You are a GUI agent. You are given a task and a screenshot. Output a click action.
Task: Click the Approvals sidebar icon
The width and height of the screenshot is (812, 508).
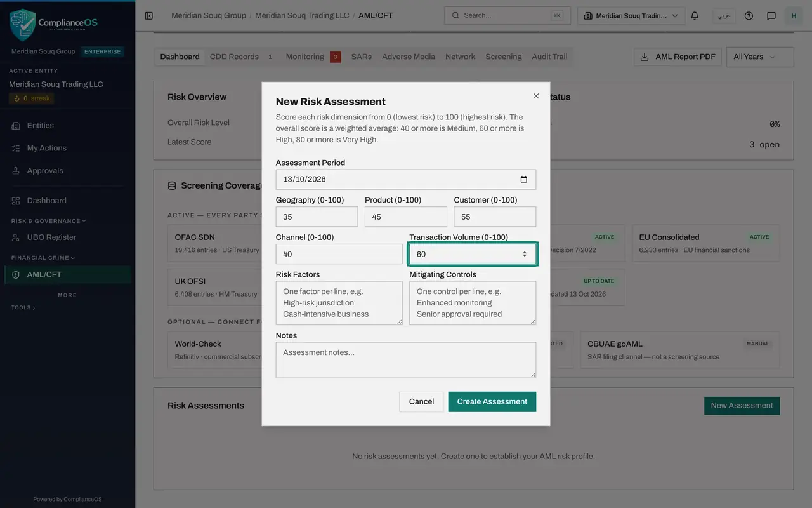point(16,171)
